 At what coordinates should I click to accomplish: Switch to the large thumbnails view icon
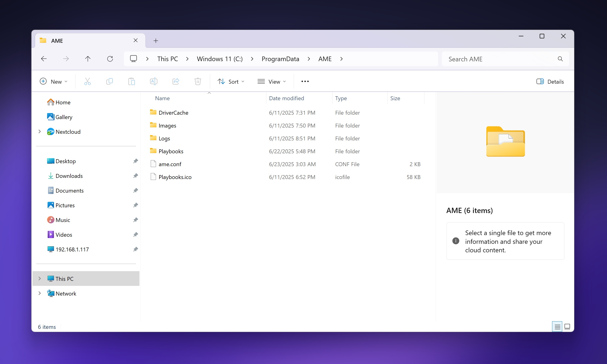point(567,327)
